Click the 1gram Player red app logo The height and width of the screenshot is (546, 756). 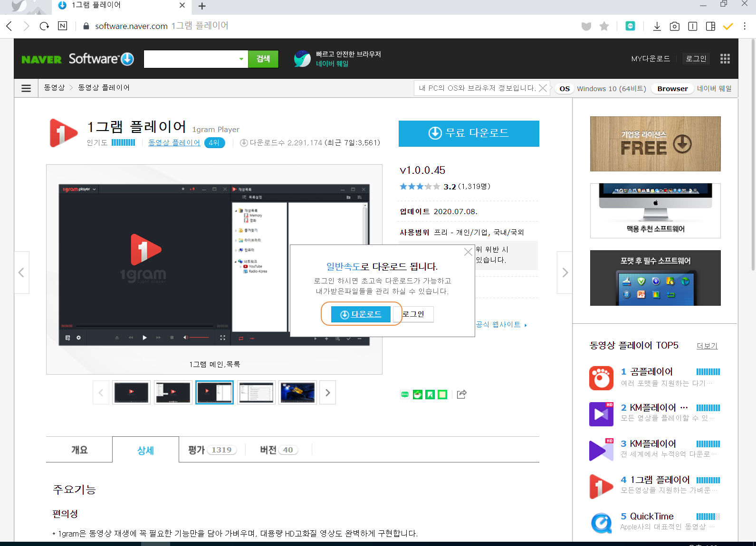point(63,133)
